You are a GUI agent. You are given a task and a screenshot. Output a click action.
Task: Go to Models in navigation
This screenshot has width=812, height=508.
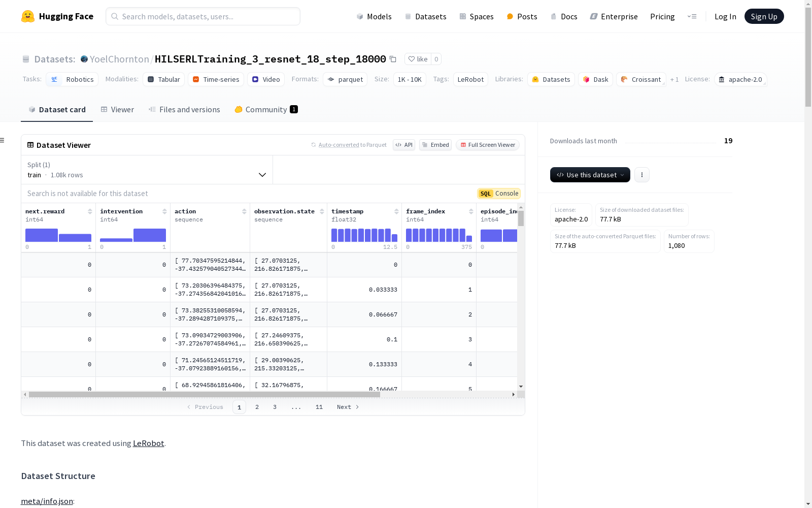coord(374,16)
